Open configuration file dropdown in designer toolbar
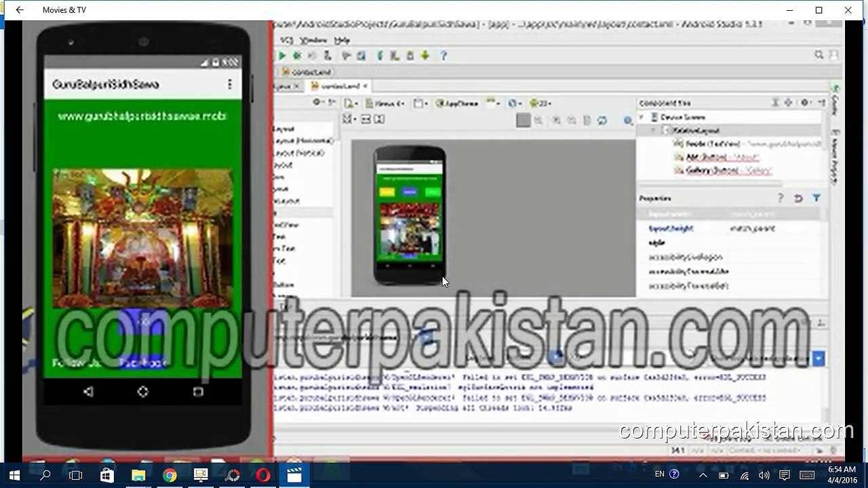Screen dimensions: 868x488 coord(351,104)
